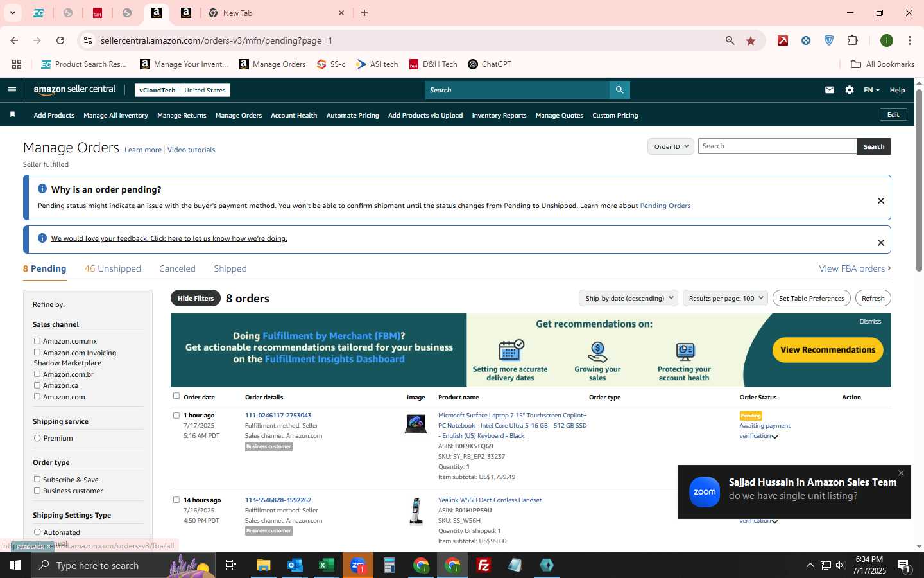The image size is (924, 578).
Task: Switch to the Shipped tab
Action: click(230, 268)
